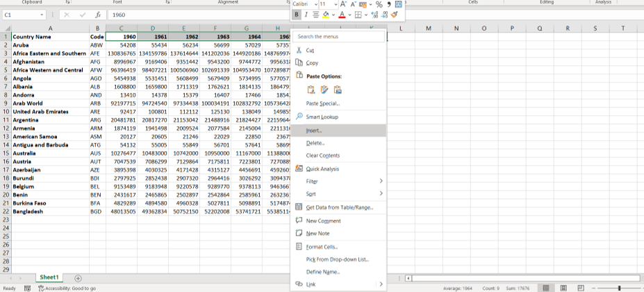Viewport: 644px width, 292px height.
Task: Click Center alignment in mini toolbar
Action: click(x=316, y=15)
